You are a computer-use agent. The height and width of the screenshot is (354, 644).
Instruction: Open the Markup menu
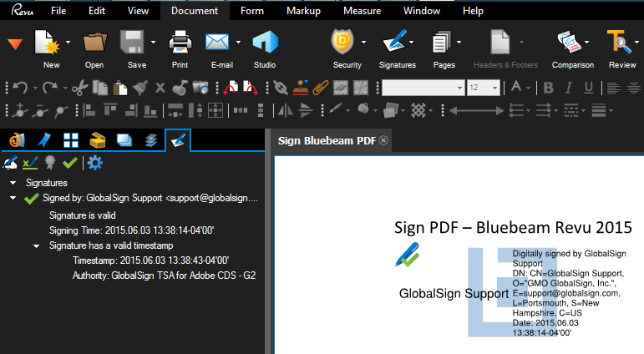tap(302, 11)
